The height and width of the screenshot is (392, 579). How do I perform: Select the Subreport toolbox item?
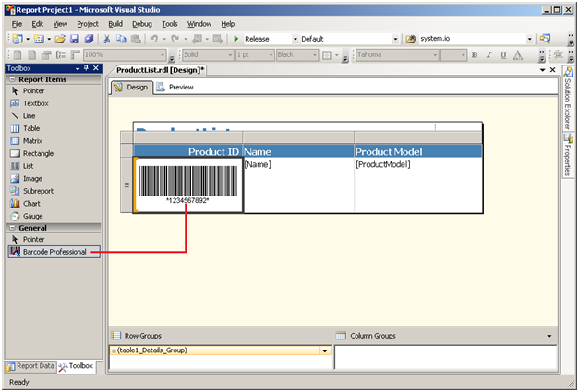[38, 191]
